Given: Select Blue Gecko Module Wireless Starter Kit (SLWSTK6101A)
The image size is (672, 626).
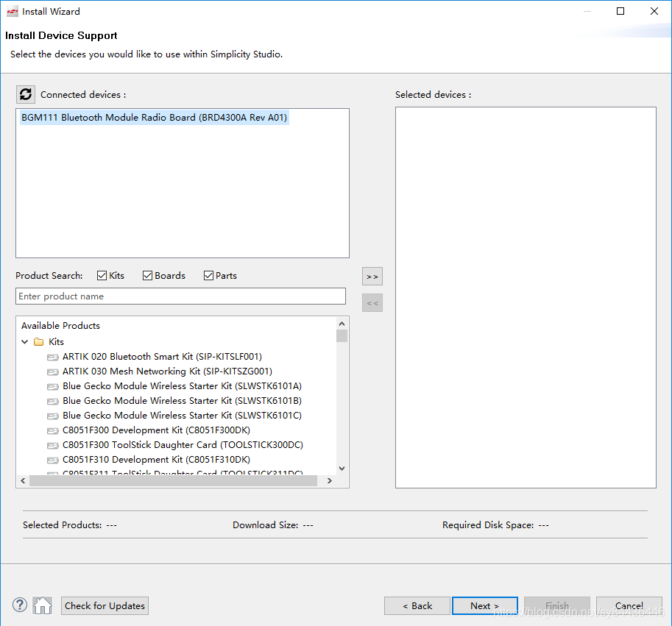Looking at the screenshot, I should point(182,386).
